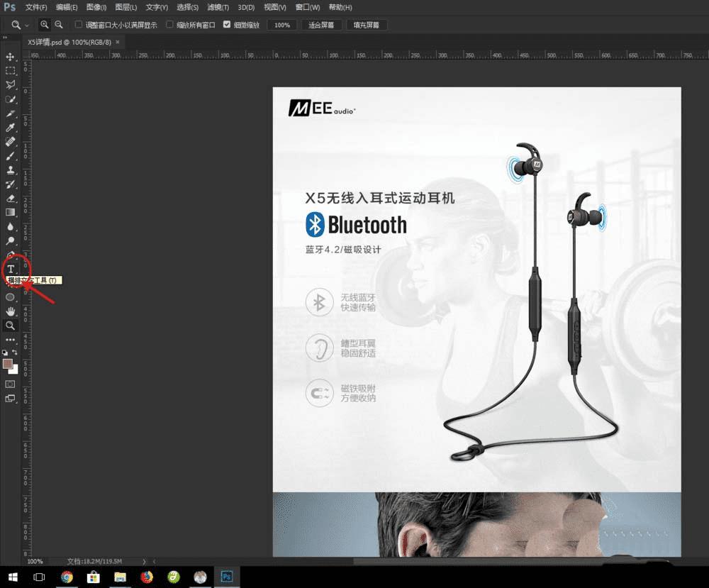Select the crop/slice tool below Quick Selection
The image size is (709, 588).
[10, 113]
